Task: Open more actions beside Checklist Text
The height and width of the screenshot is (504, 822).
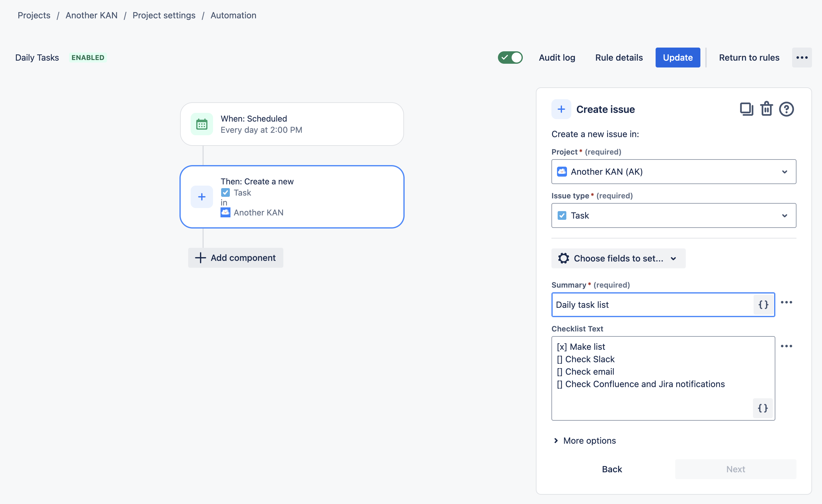Action: (x=786, y=346)
